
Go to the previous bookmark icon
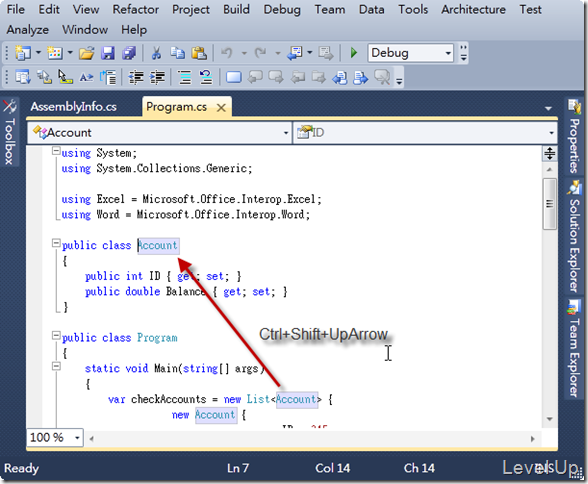tap(255, 78)
